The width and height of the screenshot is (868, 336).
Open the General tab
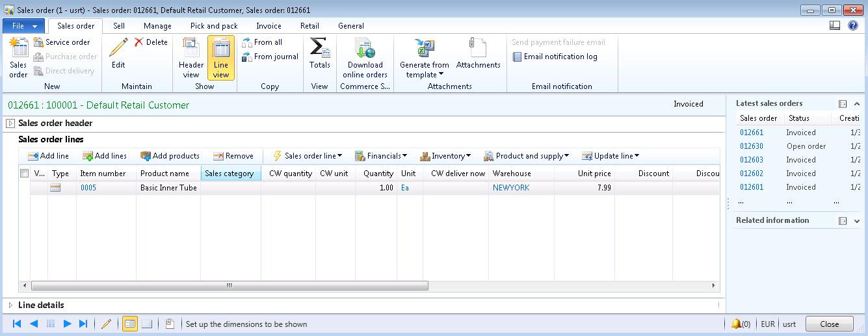click(x=351, y=26)
